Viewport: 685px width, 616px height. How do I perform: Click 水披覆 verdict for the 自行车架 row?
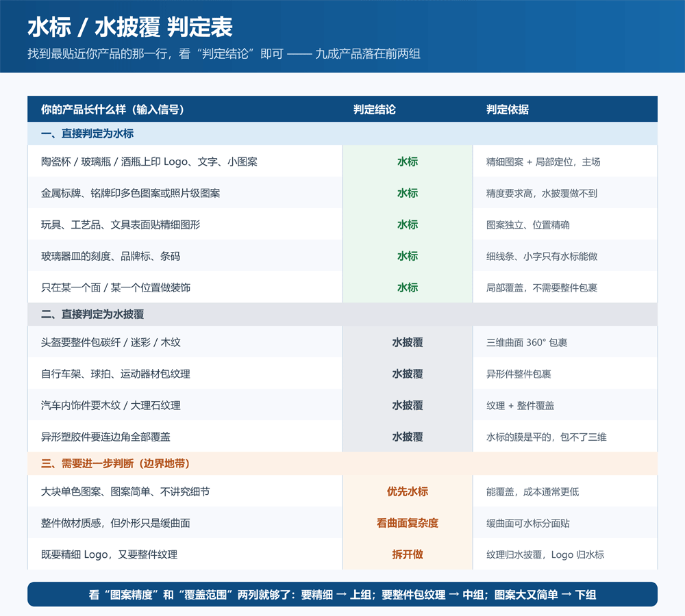click(x=408, y=374)
